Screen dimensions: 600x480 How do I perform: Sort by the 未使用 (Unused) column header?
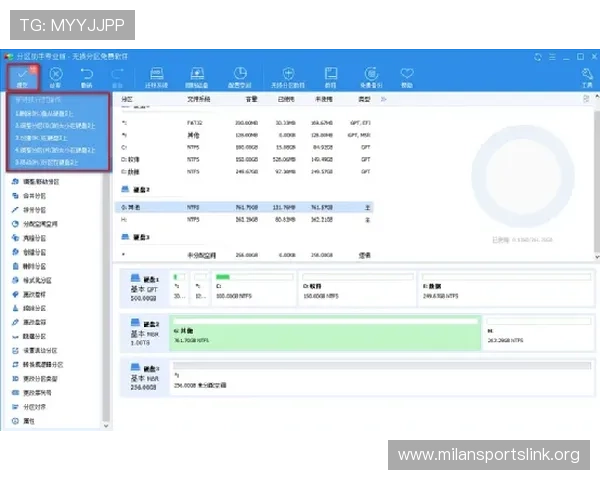(324, 99)
